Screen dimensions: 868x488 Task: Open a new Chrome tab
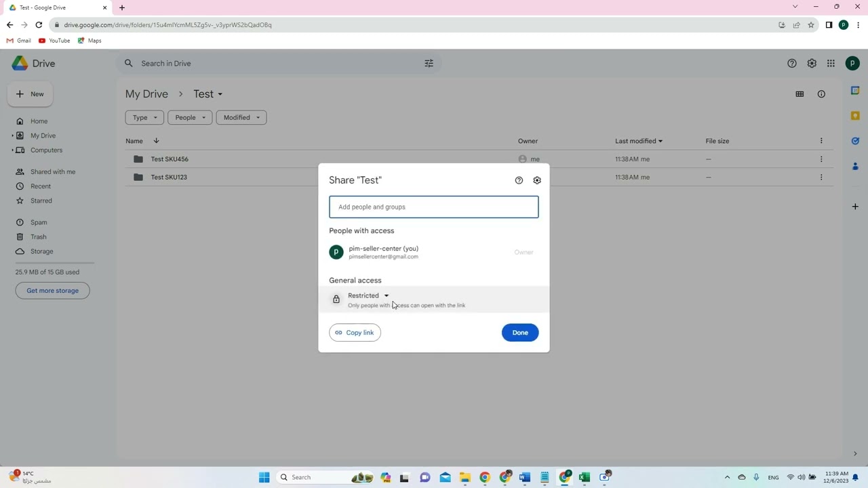pos(122,7)
